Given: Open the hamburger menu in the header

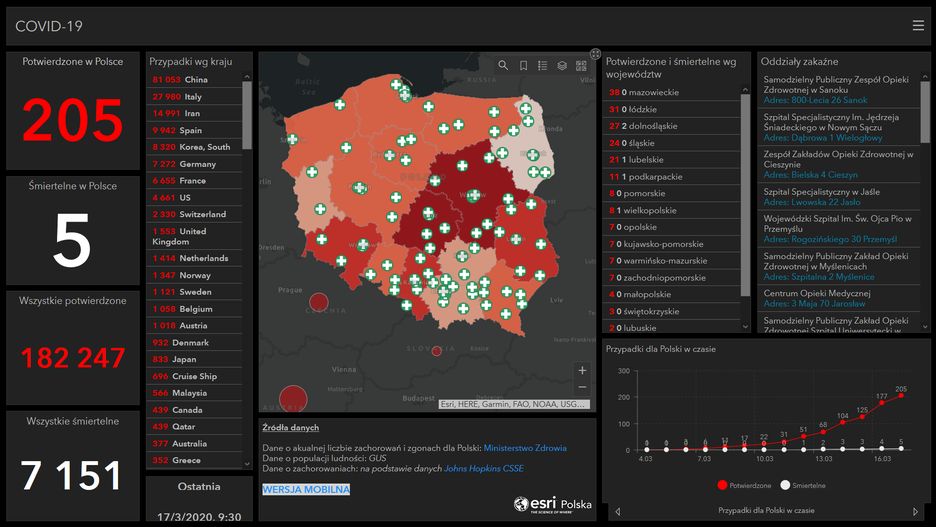Looking at the screenshot, I should click(917, 25).
